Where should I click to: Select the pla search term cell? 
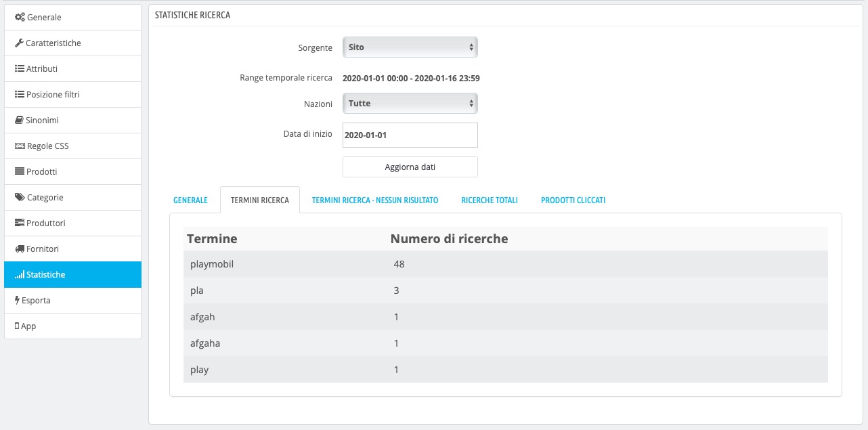coord(197,291)
